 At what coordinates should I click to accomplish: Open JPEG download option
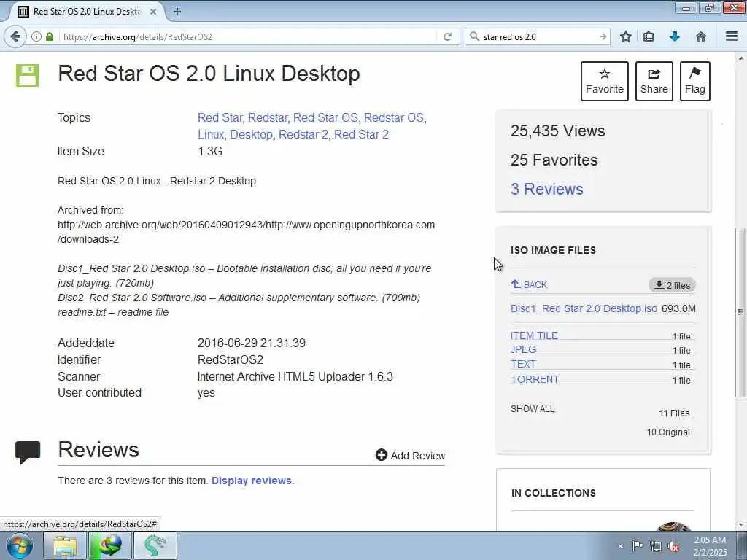pyautogui.click(x=523, y=349)
